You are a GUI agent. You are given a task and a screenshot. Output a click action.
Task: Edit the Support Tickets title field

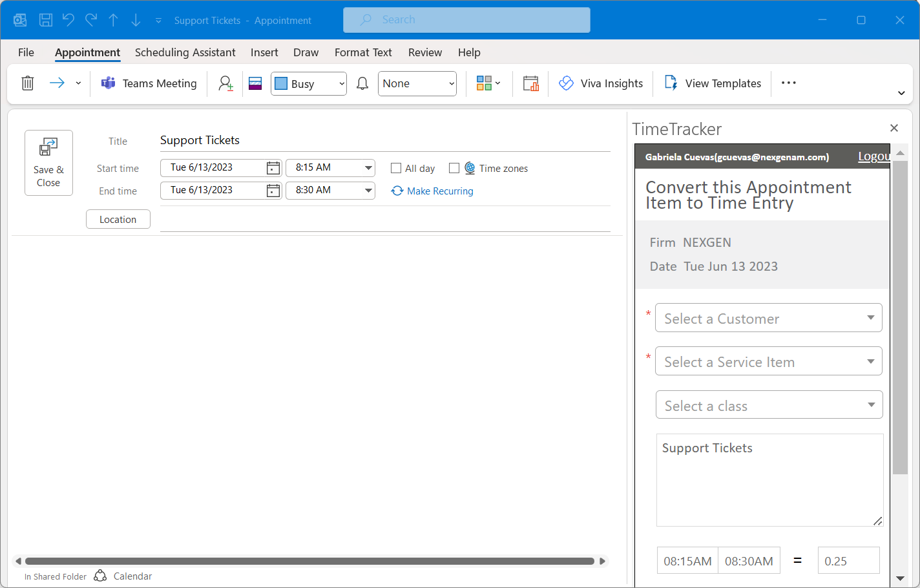pos(385,140)
